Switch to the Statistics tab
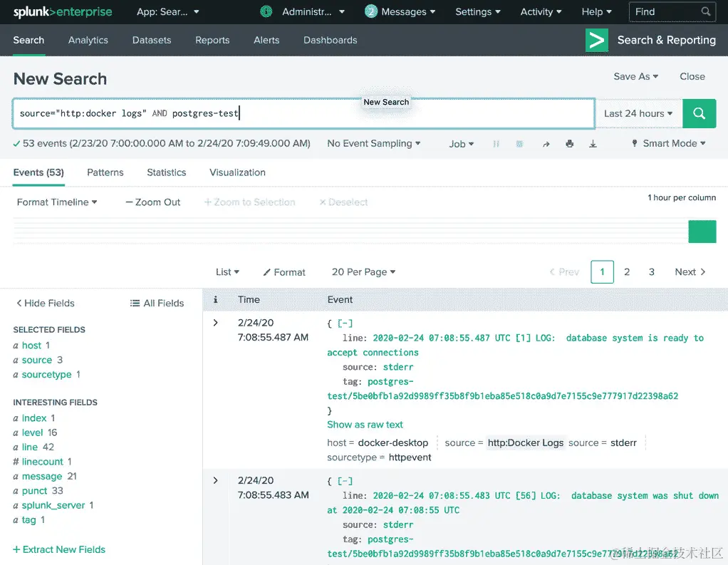This screenshot has height=565, width=728. (x=166, y=172)
